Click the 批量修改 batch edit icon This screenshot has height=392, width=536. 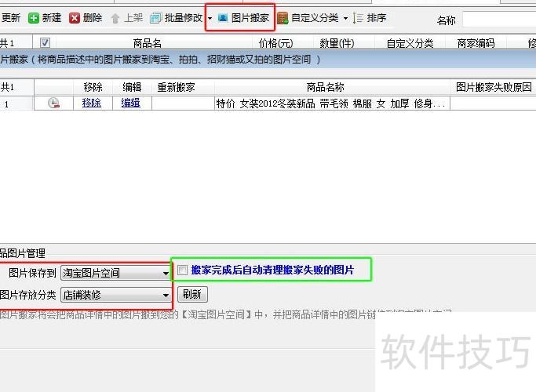click(156, 18)
